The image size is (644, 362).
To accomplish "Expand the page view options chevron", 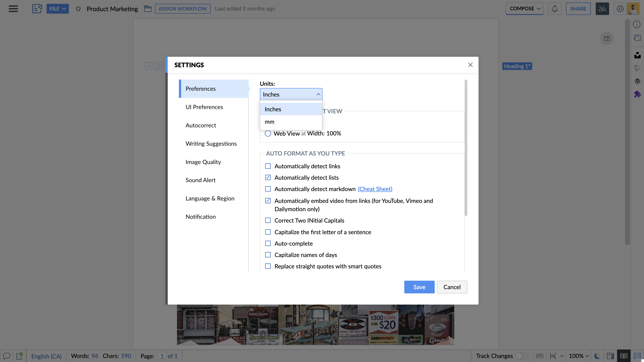I will (562, 356).
